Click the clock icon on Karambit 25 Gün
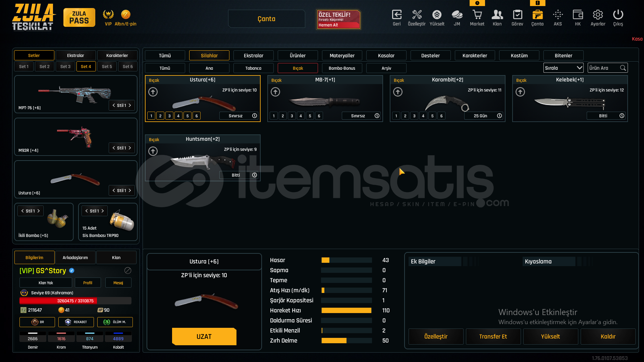644x362 pixels. [x=499, y=116]
